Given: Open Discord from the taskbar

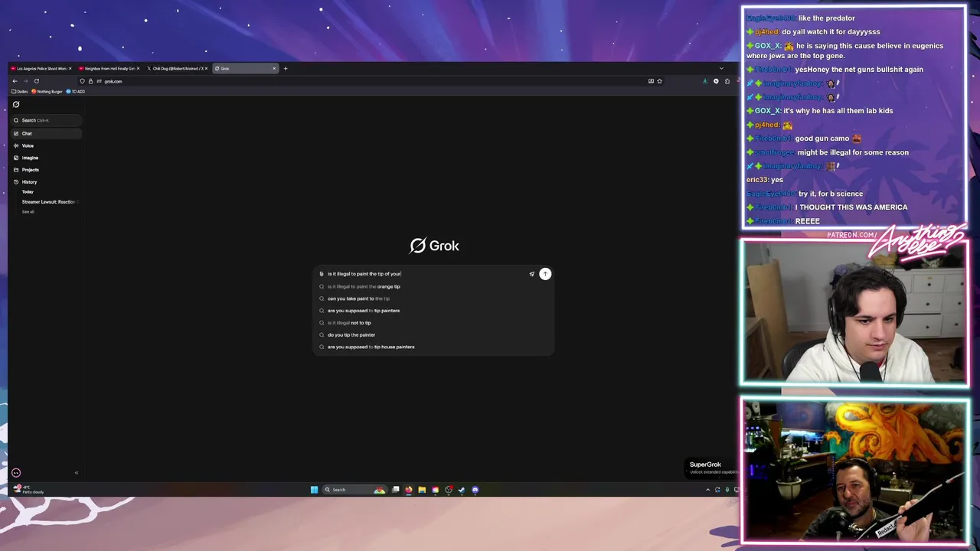Looking at the screenshot, I should click(475, 490).
